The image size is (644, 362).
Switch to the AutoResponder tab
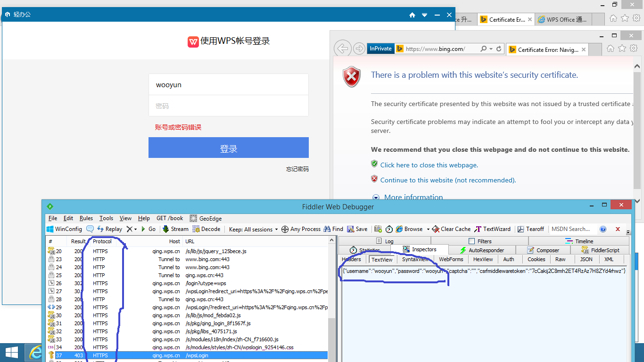(x=482, y=250)
